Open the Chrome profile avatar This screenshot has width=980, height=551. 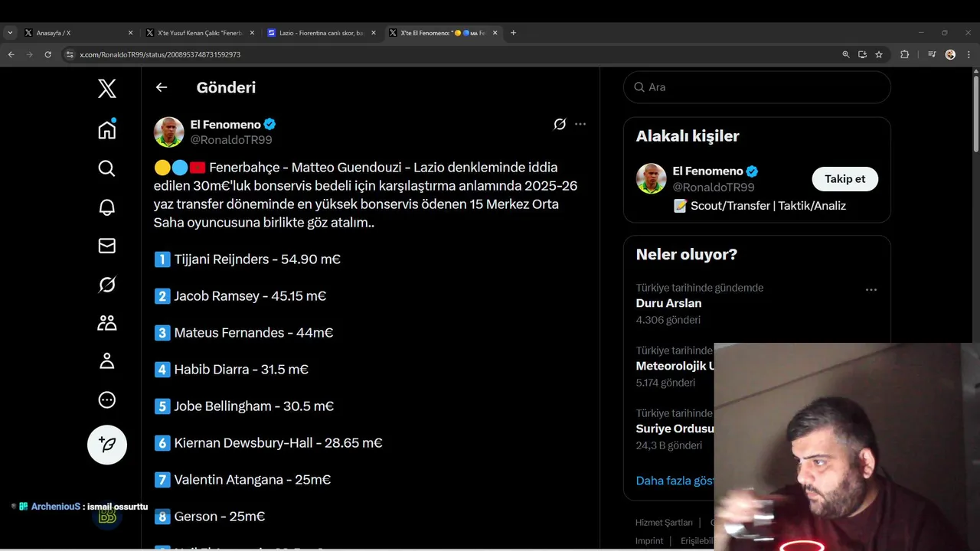[950, 54]
